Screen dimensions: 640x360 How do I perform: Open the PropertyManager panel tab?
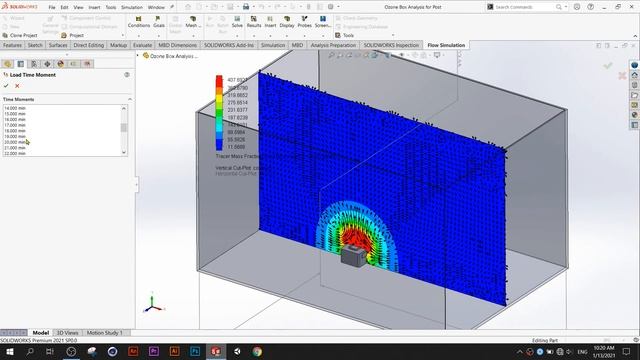pos(21,64)
